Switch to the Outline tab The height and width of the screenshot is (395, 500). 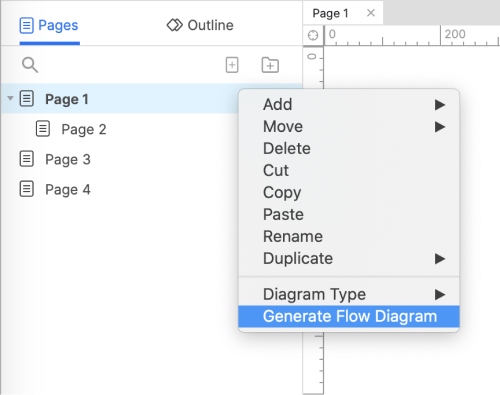click(200, 25)
